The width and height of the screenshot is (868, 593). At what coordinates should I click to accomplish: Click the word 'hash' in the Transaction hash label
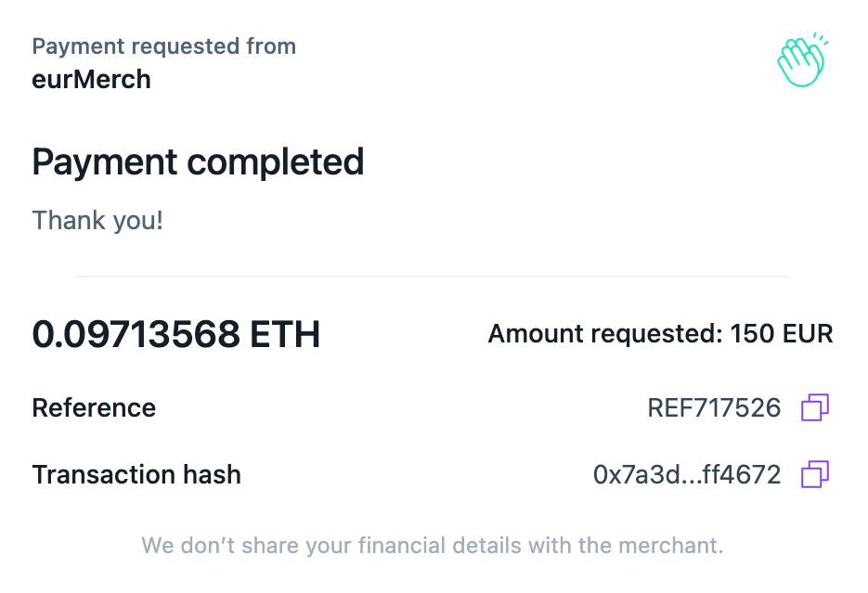[212, 474]
